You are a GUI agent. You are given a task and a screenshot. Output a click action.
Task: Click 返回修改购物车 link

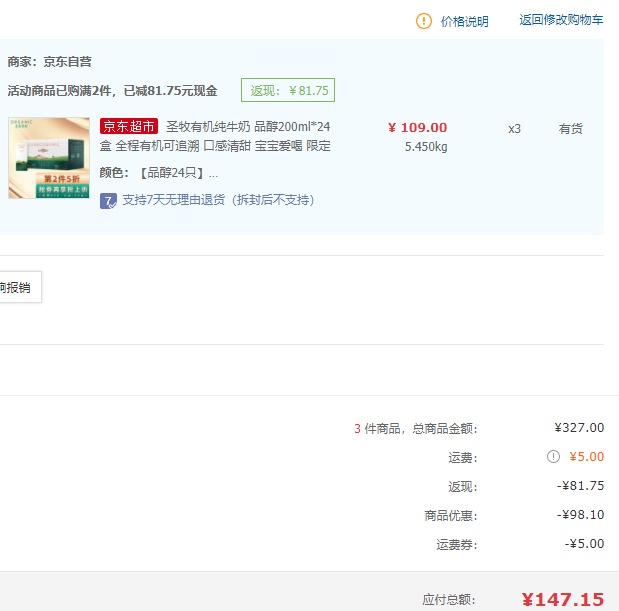(561, 20)
